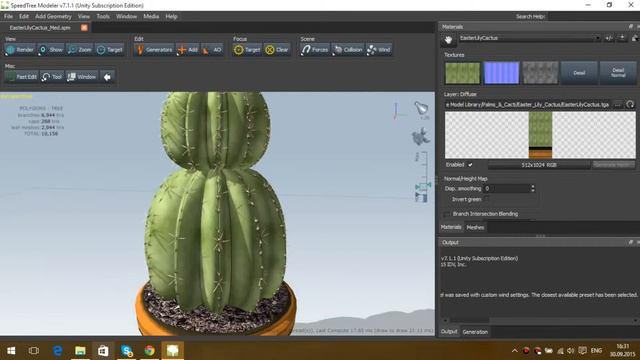This screenshot has width=640, height=360.
Task: Enable Branch Intersection Blending checkbox
Action: (447, 214)
